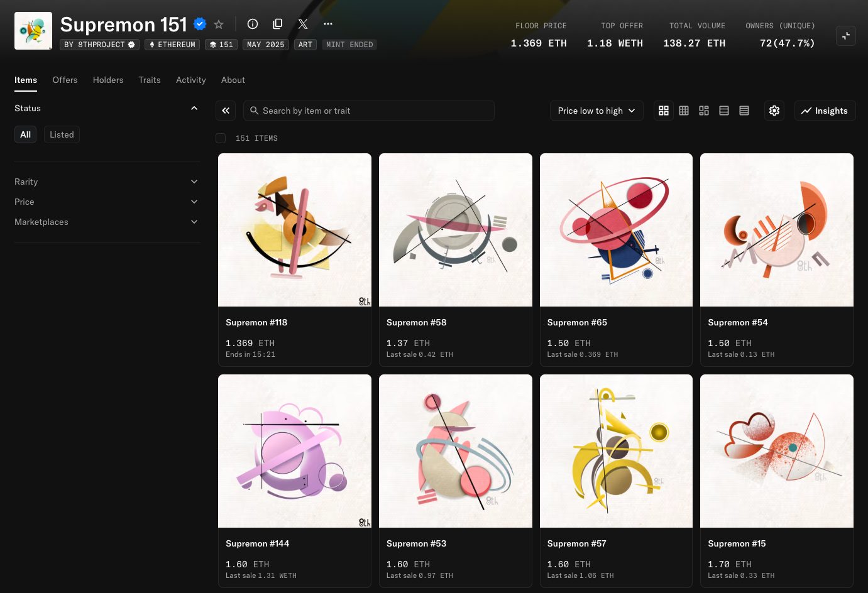Expand the Marketplaces filter
The width and height of the screenshot is (868, 593).
coord(107,222)
